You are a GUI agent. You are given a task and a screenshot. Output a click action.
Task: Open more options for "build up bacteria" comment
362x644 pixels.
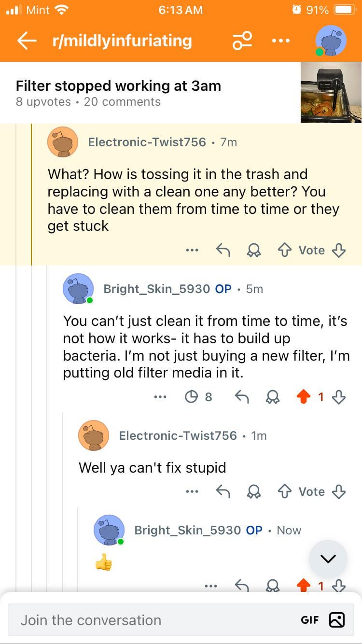click(160, 397)
